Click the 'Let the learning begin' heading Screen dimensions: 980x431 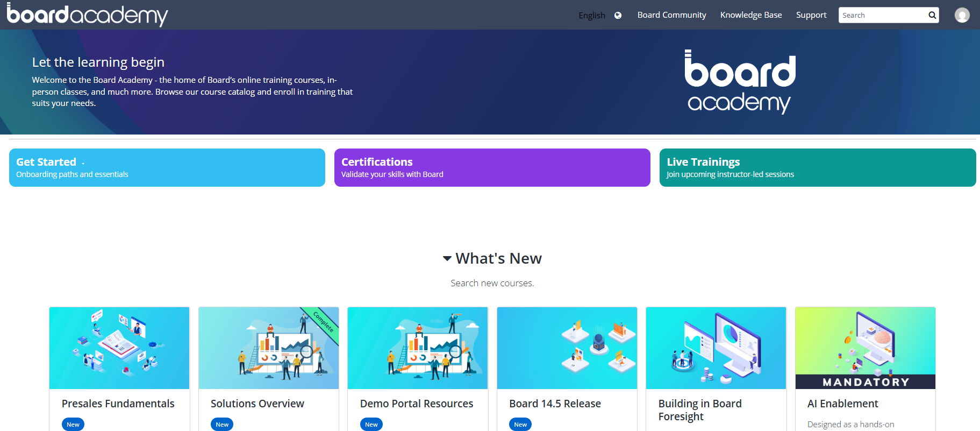(98, 62)
